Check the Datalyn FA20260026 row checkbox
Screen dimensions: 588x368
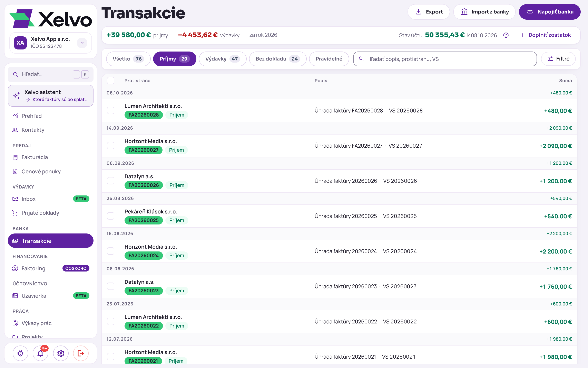111,181
